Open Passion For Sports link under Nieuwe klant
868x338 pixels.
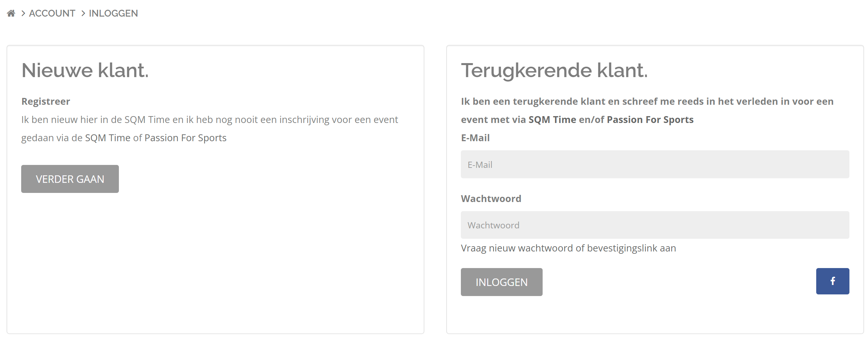(x=185, y=138)
